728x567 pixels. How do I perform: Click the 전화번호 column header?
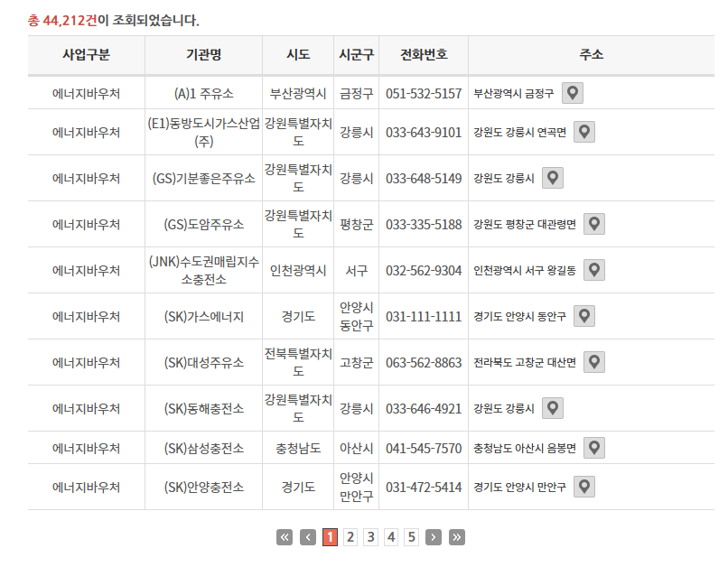(x=424, y=55)
